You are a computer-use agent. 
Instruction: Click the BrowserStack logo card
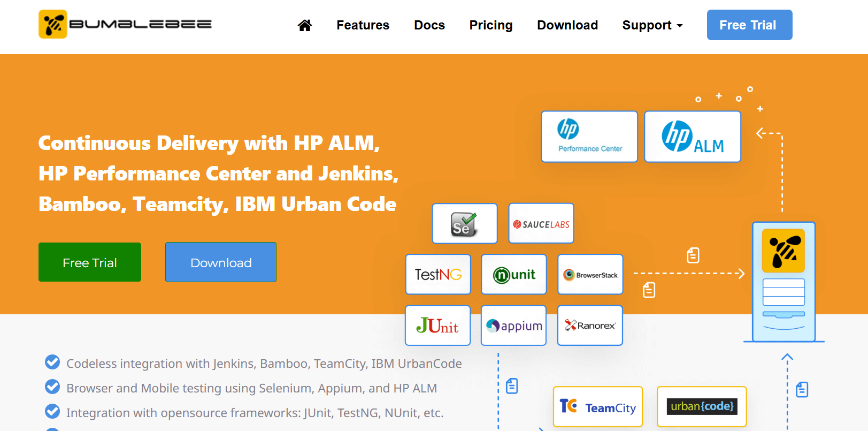590,274
